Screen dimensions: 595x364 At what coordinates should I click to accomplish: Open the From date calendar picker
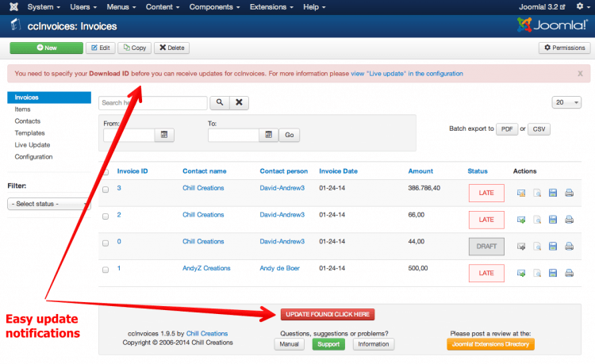click(x=164, y=136)
